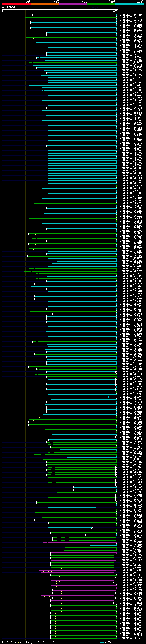
Task: Open hit UniRef100_B6TRH7
Action: (x=131, y=15)
